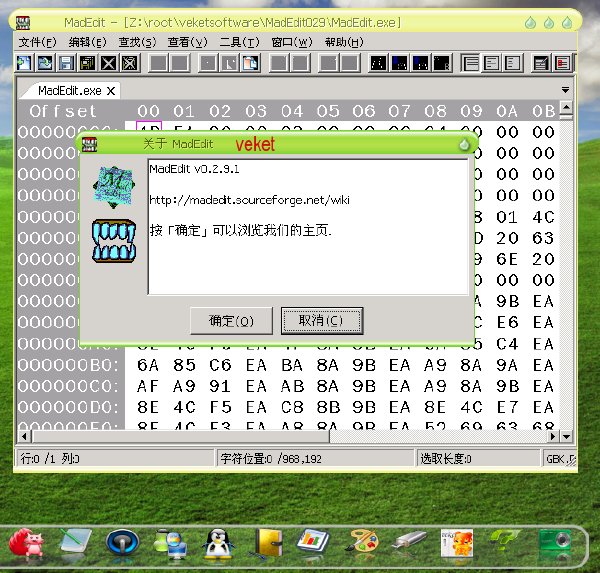Open the yellow notebook dock icon

point(267,543)
